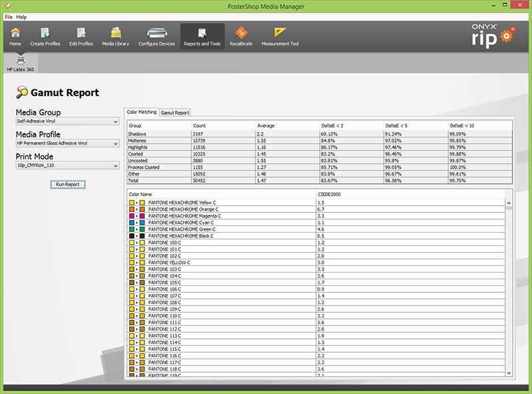Click swatch for PANTONE HEXACHROME Magenta C
The width and height of the screenshot is (532, 394).
(136, 216)
